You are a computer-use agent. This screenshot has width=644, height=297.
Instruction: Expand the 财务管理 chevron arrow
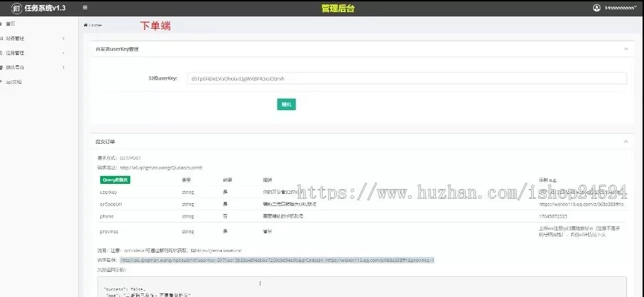coord(64,39)
